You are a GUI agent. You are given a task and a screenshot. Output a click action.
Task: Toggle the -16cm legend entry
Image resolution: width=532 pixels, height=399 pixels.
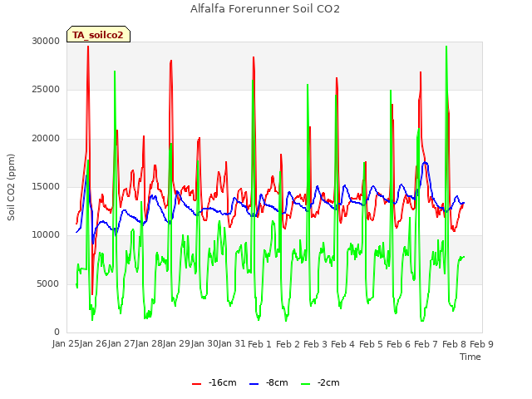coord(214,382)
